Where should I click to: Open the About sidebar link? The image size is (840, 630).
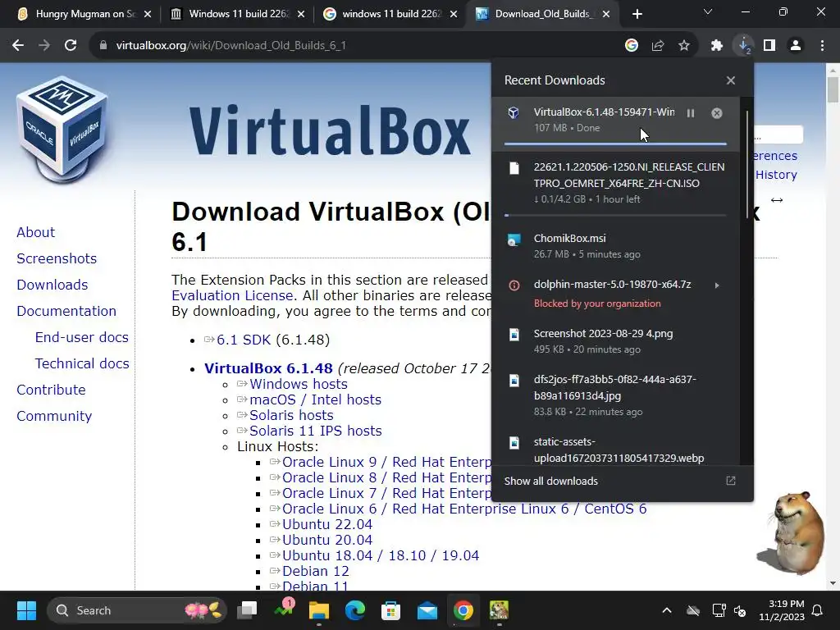pyautogui.click(x=35, y=232)
